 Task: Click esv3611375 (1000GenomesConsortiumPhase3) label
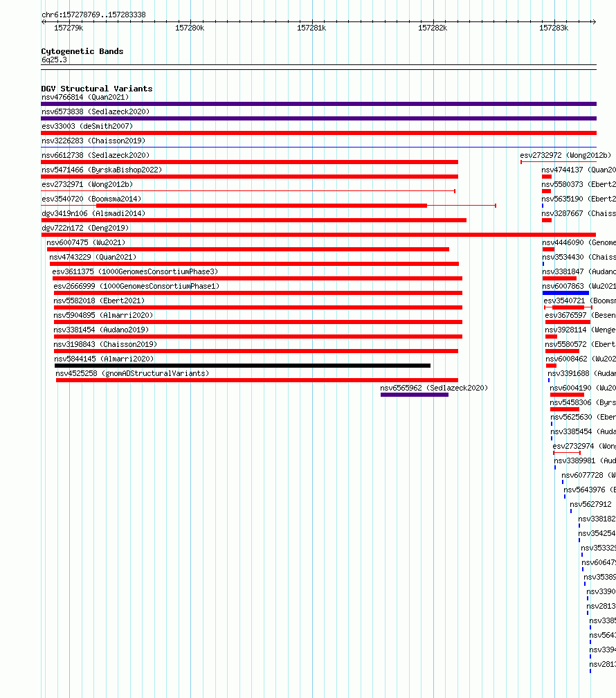[x=135, y=272]
